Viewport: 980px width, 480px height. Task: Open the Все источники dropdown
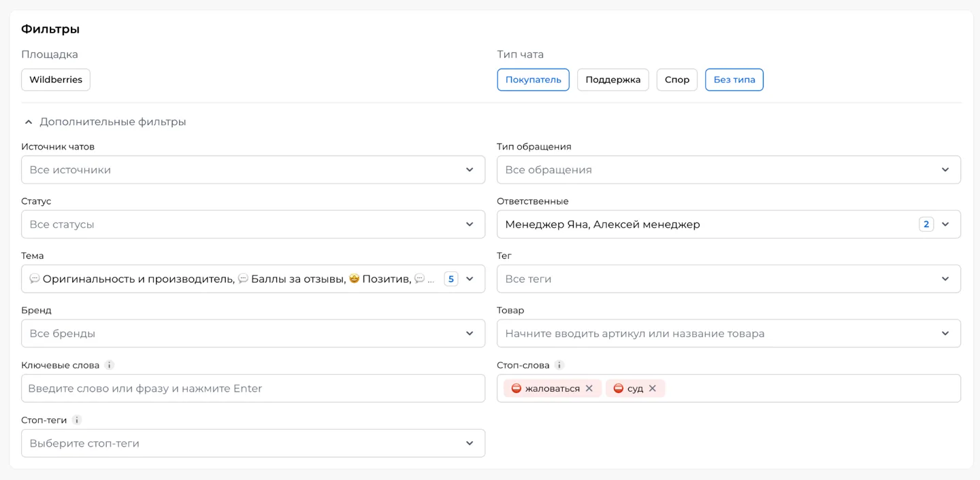coord(253,170)
